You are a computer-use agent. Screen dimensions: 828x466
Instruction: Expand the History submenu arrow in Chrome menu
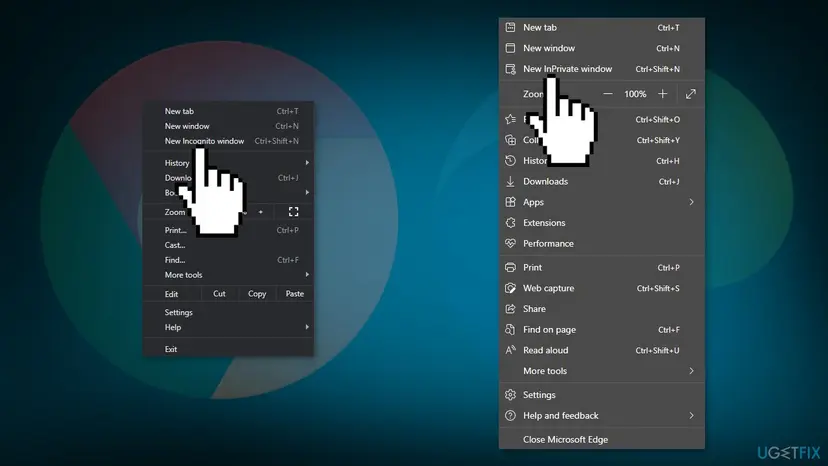(x=307, y=163)
